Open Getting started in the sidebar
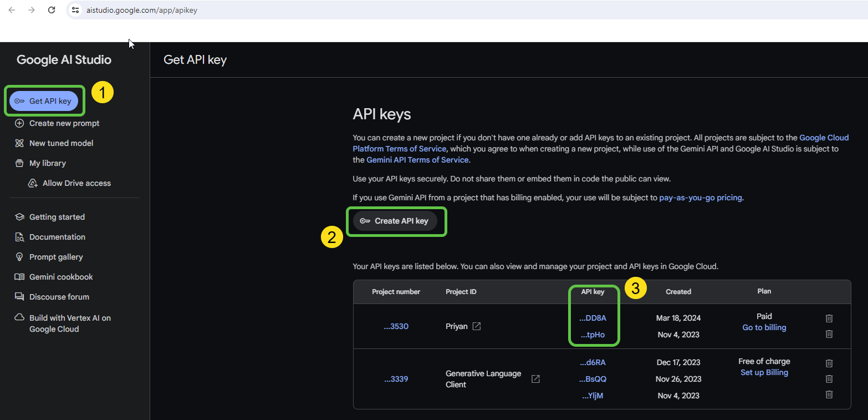This screenshot has height=420, width=868. pos(57,217)
